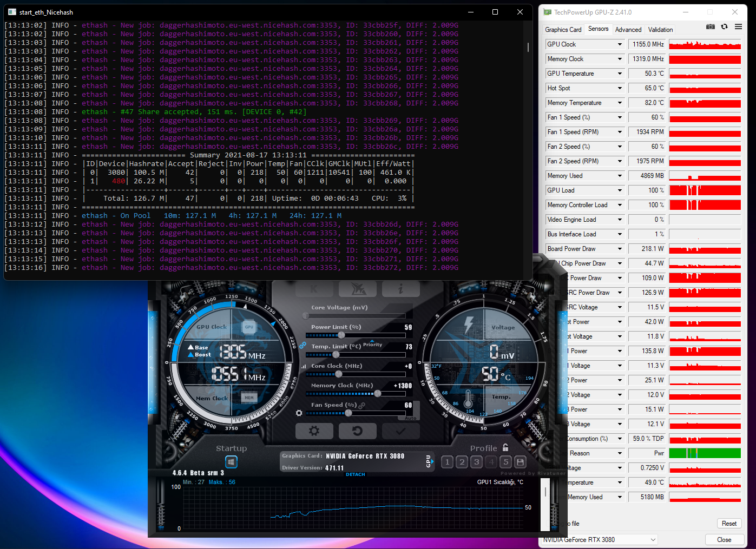Viewport: 756px width, 549px height.
Task: Click the Memory Clock +1300 offset value
Action: (403, 386)
